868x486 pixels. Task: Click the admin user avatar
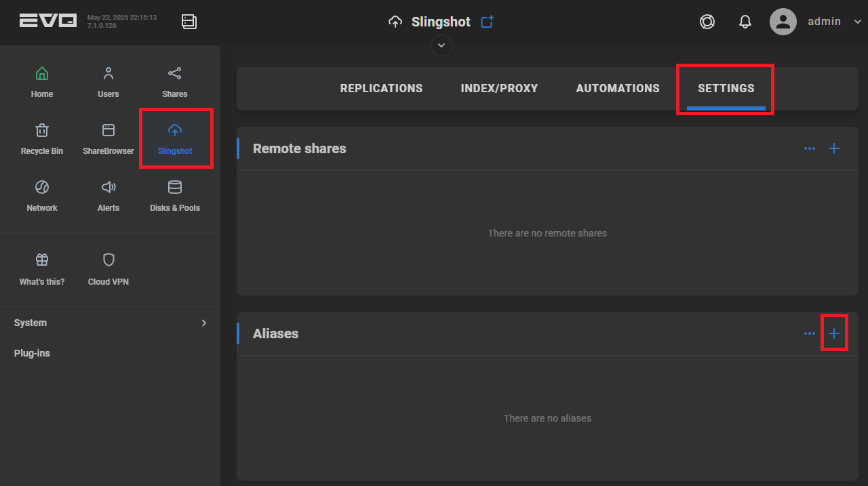click(x=783, y=22)
